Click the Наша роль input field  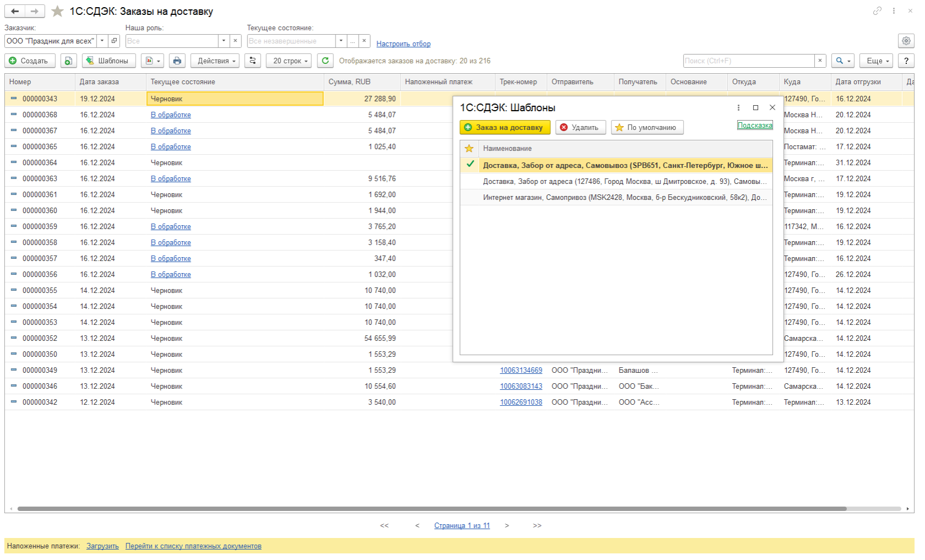click(172, 41)
